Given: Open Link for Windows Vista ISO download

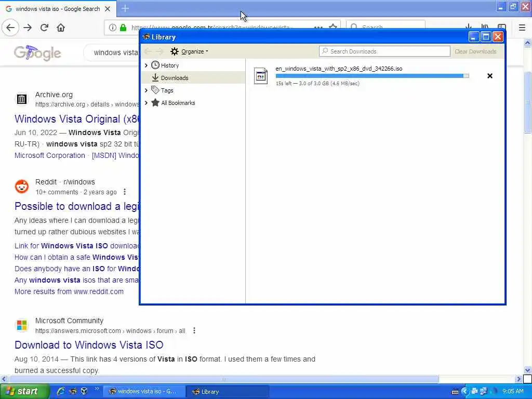Looking at the screenshot, I should click(77, 246).
